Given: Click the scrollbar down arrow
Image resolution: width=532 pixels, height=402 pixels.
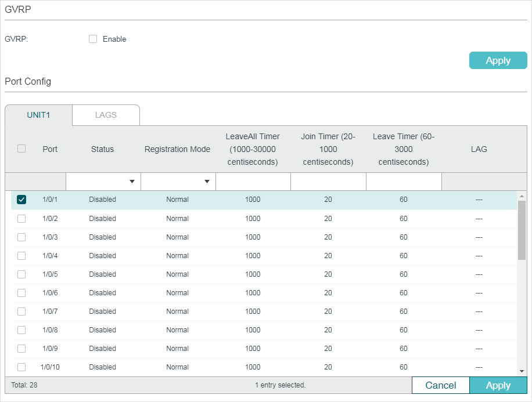Looking at the screenshot, I should click(x=522, y=371).
